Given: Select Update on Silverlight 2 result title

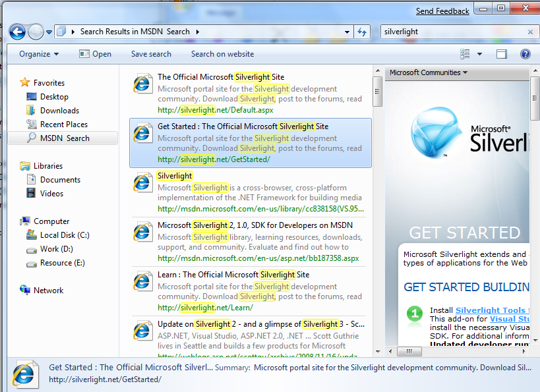Looking at the screenshot, I should pos(260,324).
